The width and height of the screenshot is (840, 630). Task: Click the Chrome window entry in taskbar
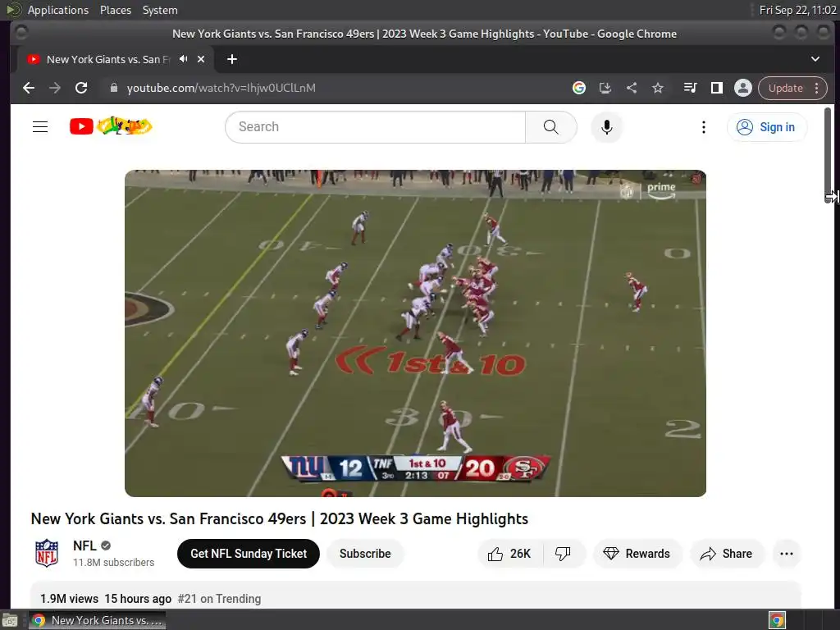point(97,620)
